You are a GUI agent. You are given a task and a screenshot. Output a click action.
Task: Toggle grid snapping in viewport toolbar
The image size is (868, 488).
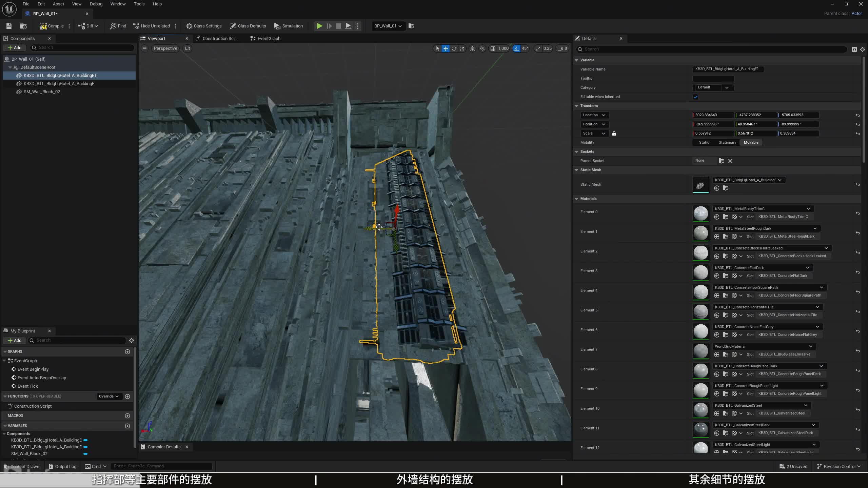click(493, 48)
